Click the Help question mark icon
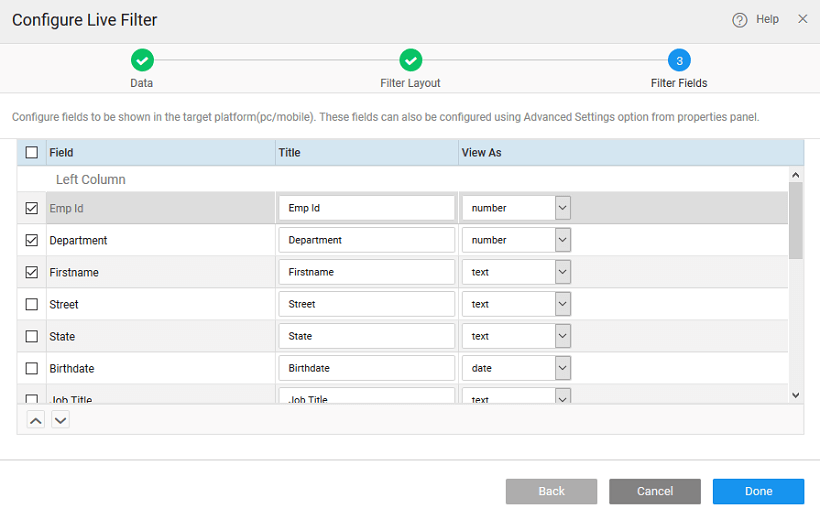Image resolution: width=820 pixels, height=519 pixels. click(x=740, y=20)
